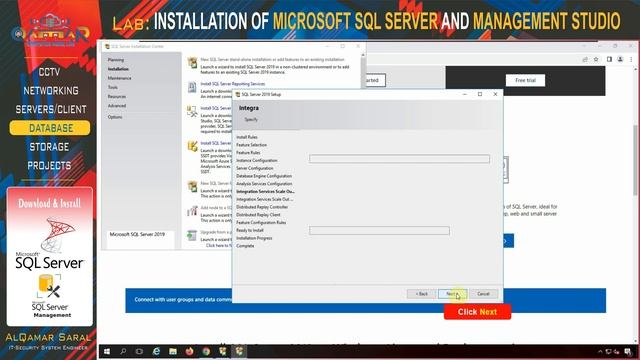Select the Feature Rules step in the wizard
This screenshot has height=360, width=640.
[x=248, y=153]
